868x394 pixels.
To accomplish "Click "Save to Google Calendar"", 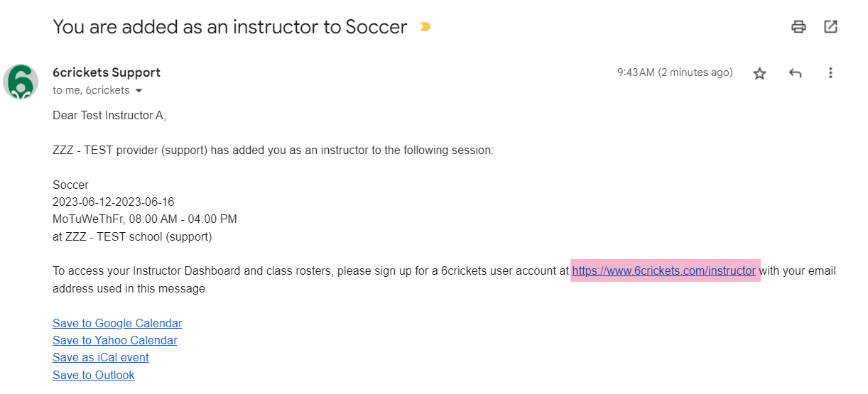I will pyautogui.click(x=117, y=323).
